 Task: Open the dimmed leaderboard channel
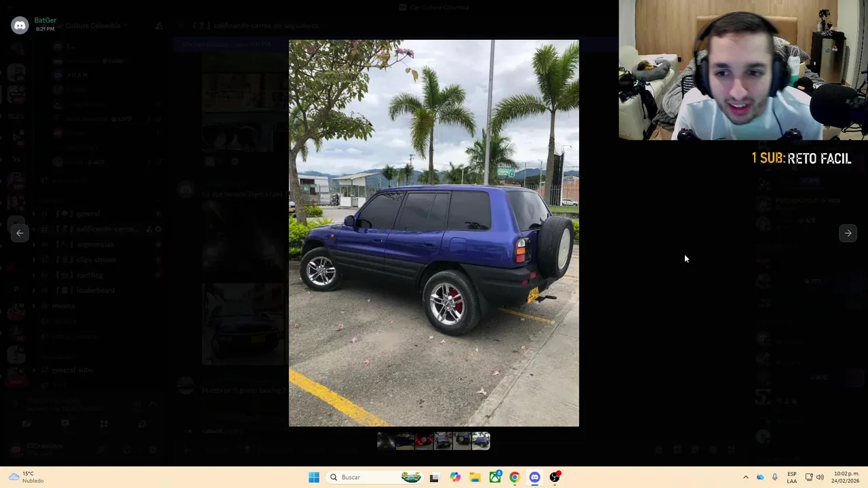click(x=96, y=290)
